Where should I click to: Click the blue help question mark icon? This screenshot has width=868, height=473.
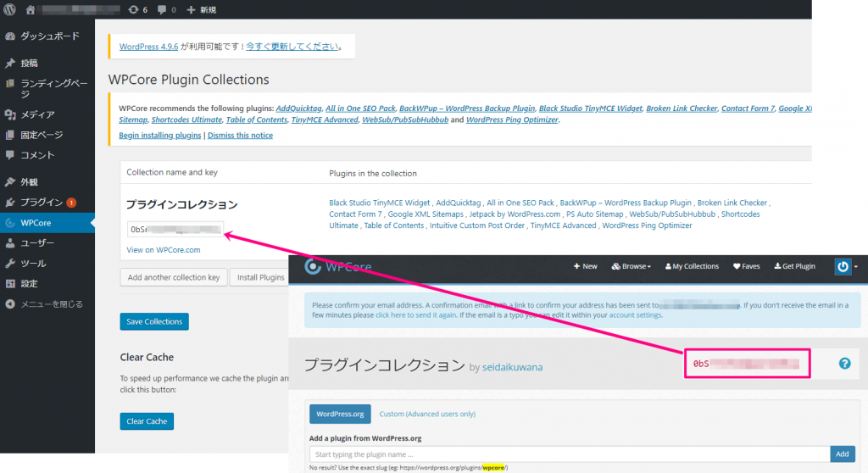[x=844, y=364]
